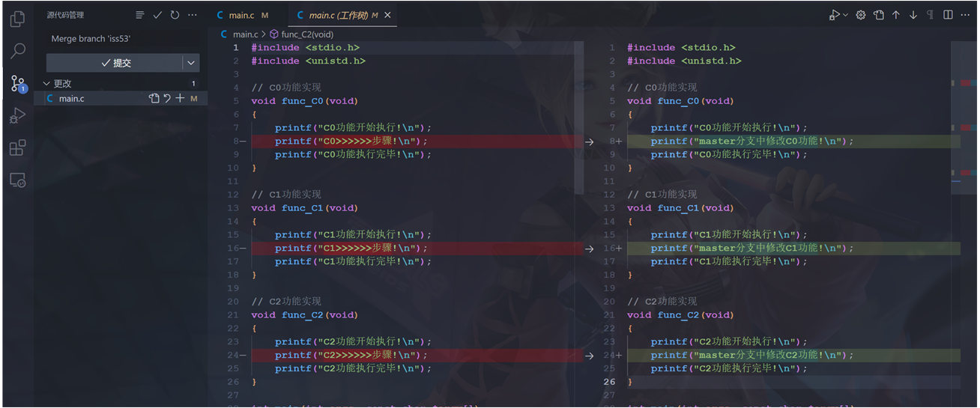Click the refresh icon in source control header

[x=175, y=15]
